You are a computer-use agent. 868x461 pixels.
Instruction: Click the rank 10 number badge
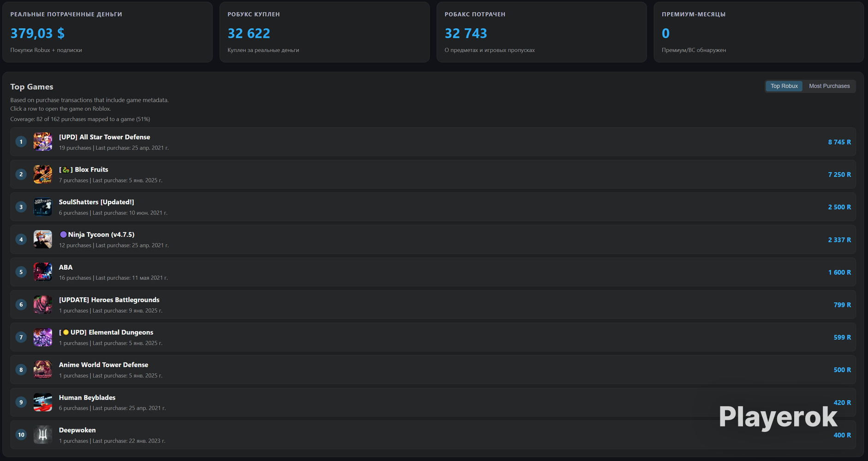click(x=21, y=435)
